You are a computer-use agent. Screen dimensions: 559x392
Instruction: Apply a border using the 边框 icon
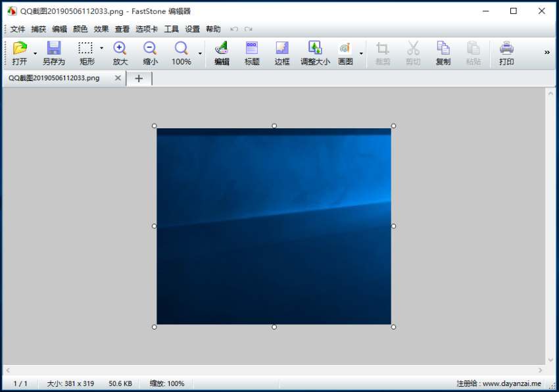[281, 53]
